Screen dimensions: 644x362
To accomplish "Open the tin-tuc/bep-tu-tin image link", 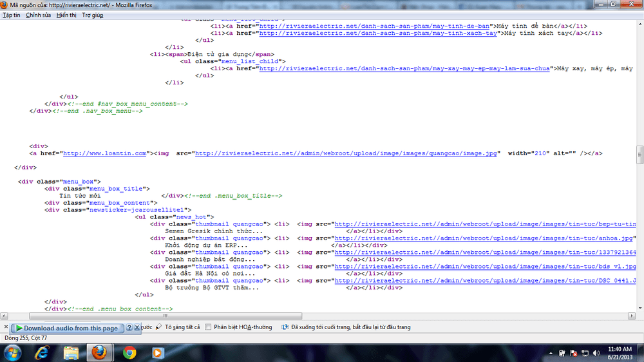I will (486, 224).
